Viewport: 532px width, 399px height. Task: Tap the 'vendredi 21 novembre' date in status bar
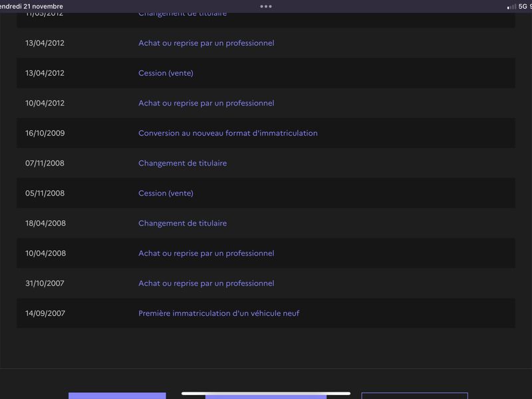(x=31, y=7)
